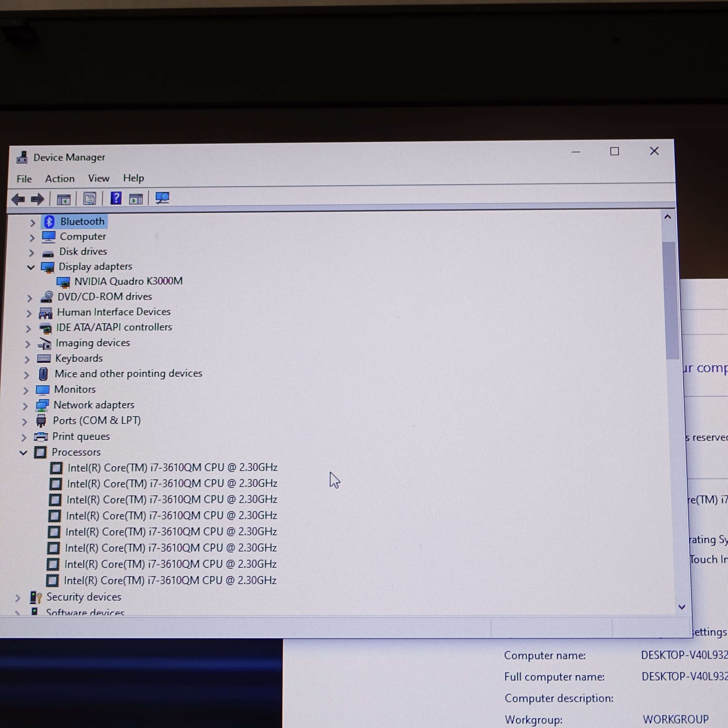Image resolution: width=728 pixels, height=728 pixels.
Task: Click the Back arrow toolbar icon
Action: [18, 199]
